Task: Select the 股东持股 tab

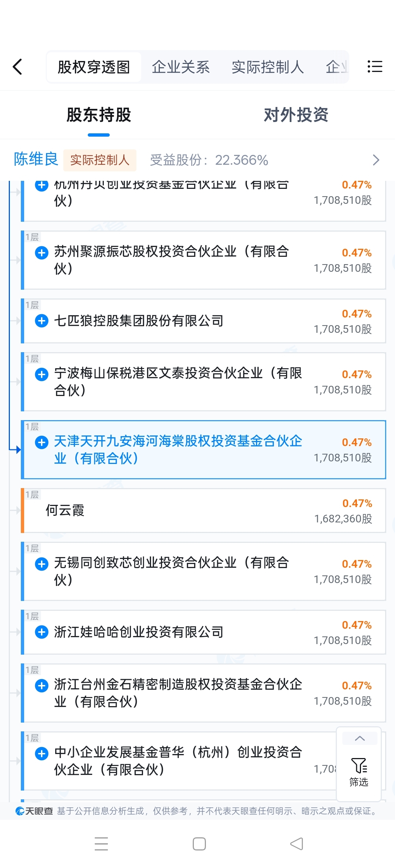Action: click(99, 115)
